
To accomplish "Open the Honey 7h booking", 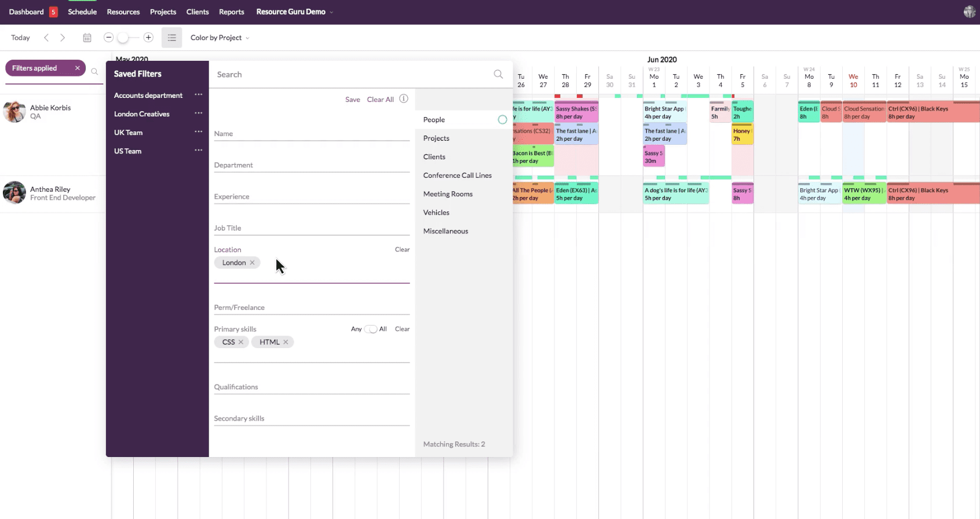I will [x=743, y=134].
